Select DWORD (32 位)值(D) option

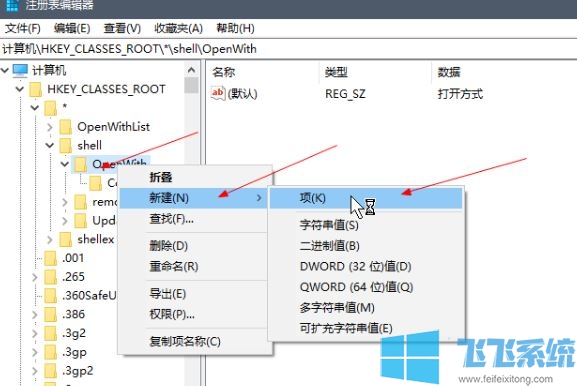(x=355, y=266)
